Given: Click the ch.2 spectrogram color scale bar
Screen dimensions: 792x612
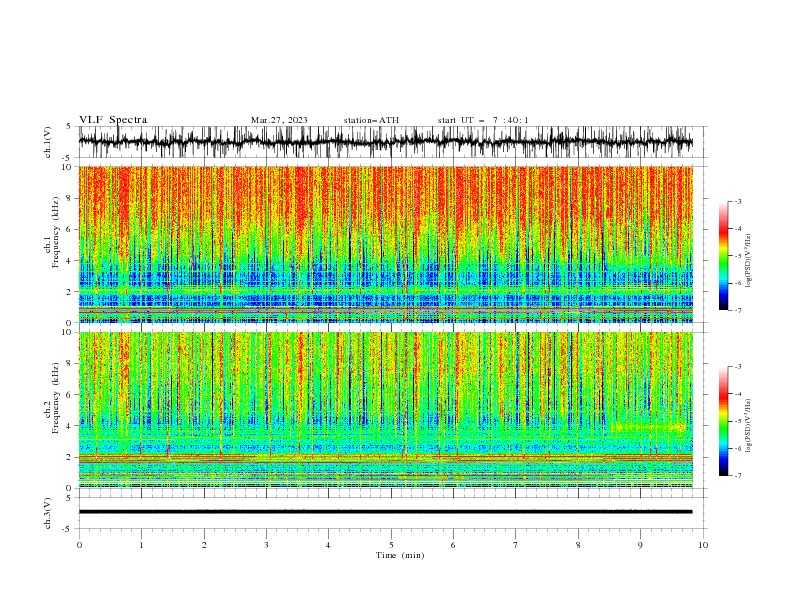Looking at the screenshot, I should tap(724, 421).
